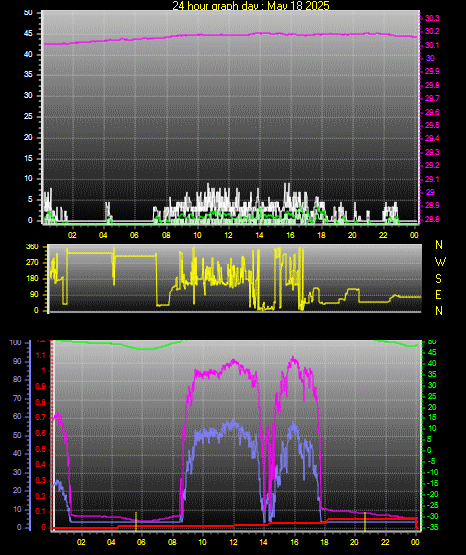Click the green -35 axis label

coord(432,527)
